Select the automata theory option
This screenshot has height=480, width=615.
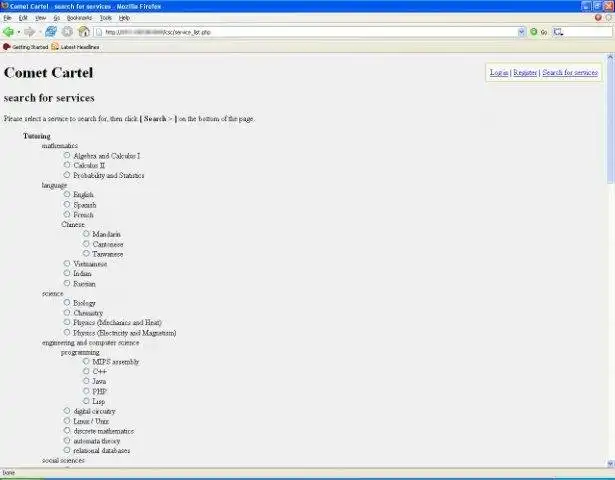[67, 440]
